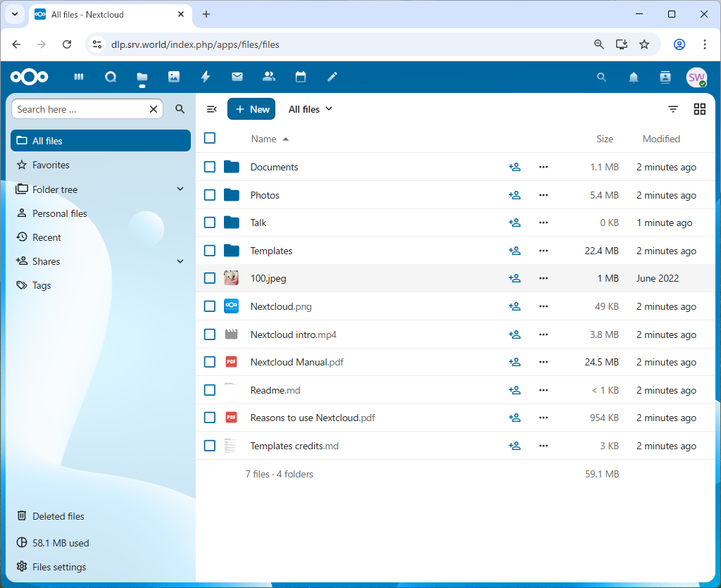This screenshot has height=588, width=721.
Task: Bookmark this page with star icon
Action: point(644,44)
